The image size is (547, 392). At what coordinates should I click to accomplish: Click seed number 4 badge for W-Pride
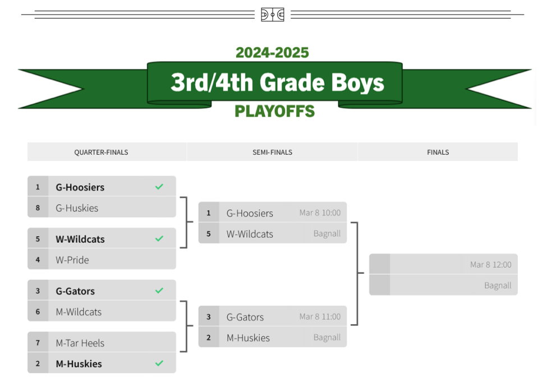pyautogui.click(x=38, y=260)
